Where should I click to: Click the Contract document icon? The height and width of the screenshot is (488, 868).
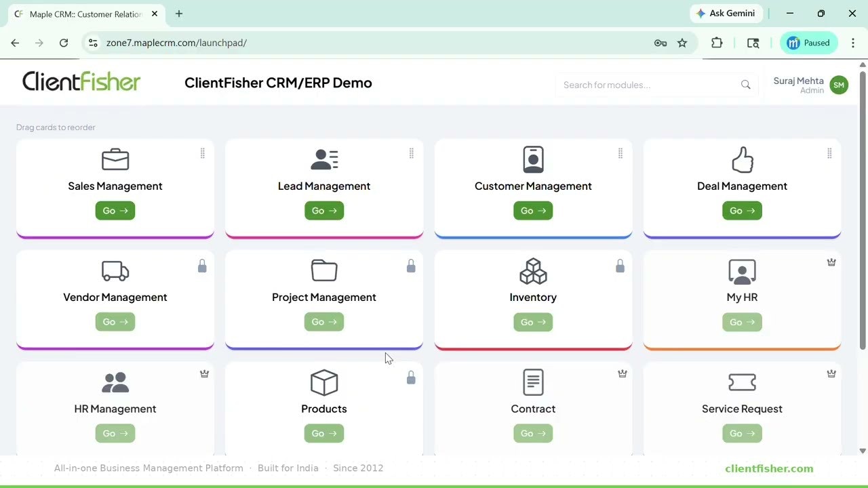click(533, 383)
